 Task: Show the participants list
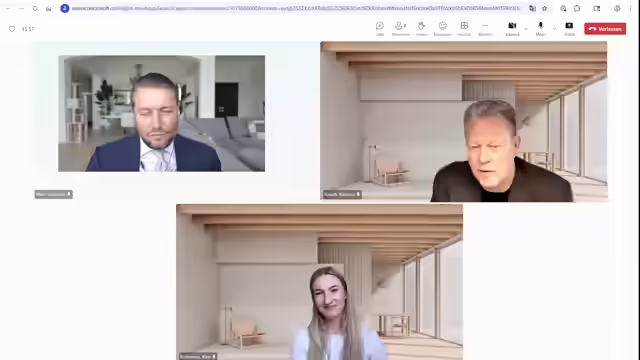[x=400, y=29]
